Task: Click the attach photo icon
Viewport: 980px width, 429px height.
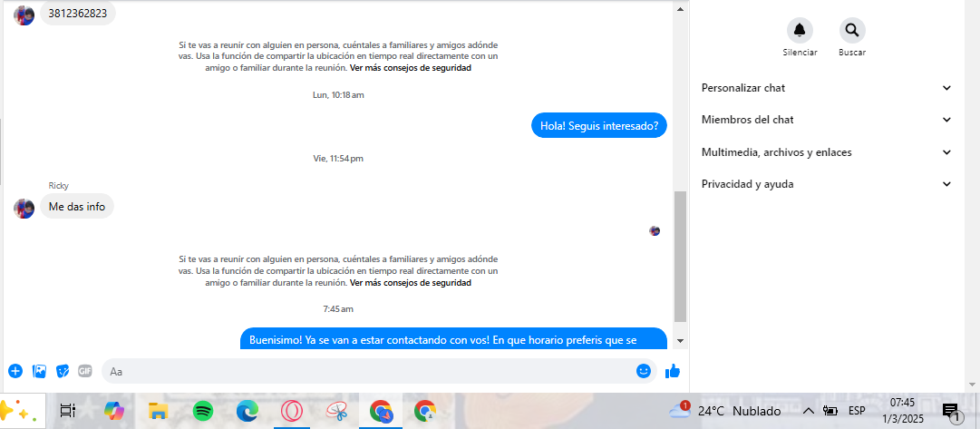Action: tap(39, 371)
